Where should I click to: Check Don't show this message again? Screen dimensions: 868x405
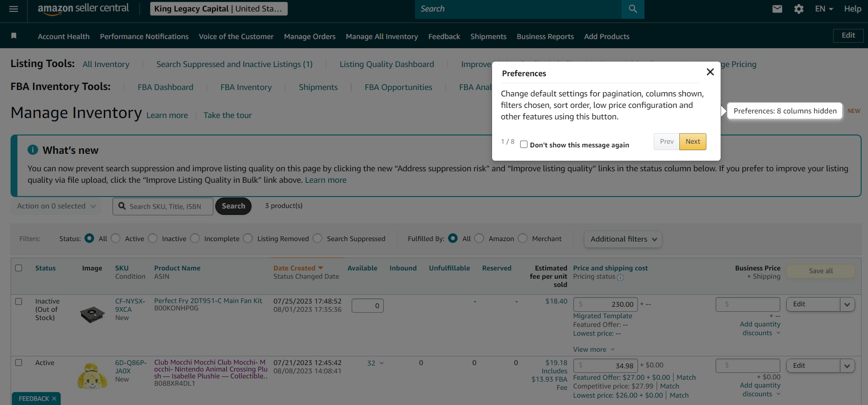[x=524, y=145]
